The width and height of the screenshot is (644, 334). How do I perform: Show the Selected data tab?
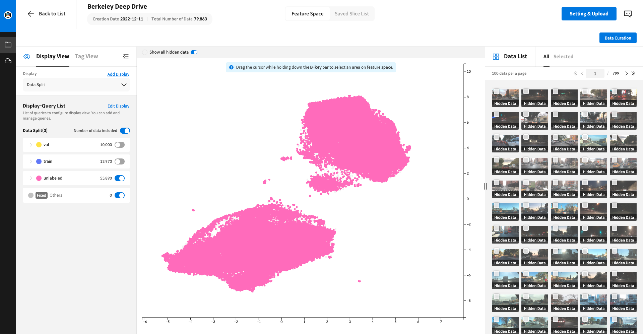pos(563,57)
